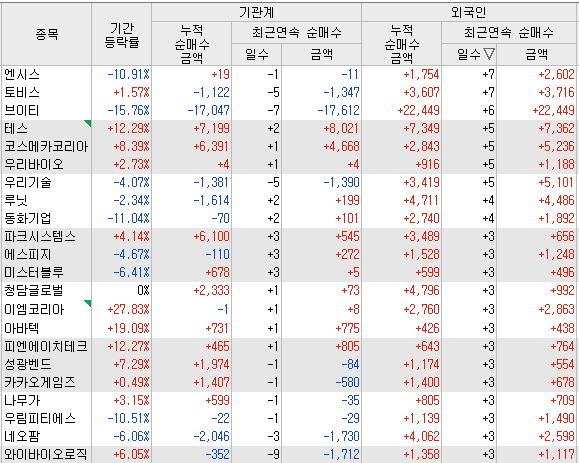This screenshot has width=579, height=463.
Task: Click the 일수 sort triangle under 외국인
Action: click(x=489, y=54)
